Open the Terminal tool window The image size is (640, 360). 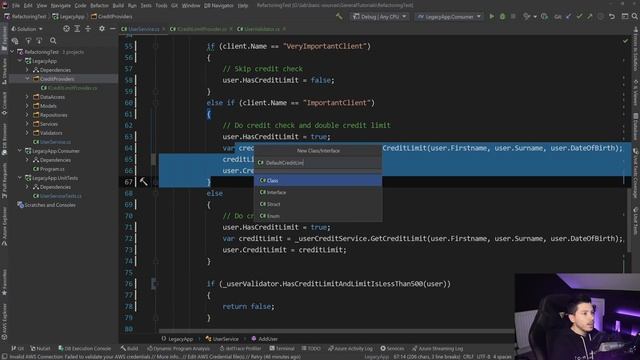click(282, 349)
